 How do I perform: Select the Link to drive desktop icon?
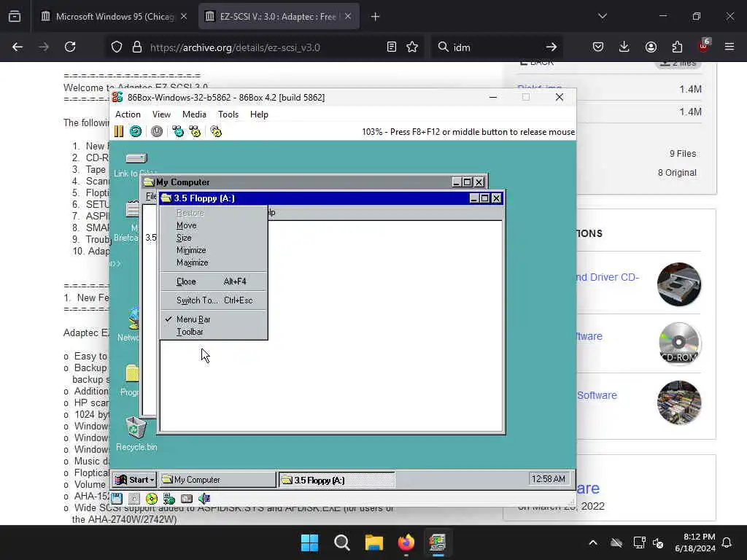(136, 164)
